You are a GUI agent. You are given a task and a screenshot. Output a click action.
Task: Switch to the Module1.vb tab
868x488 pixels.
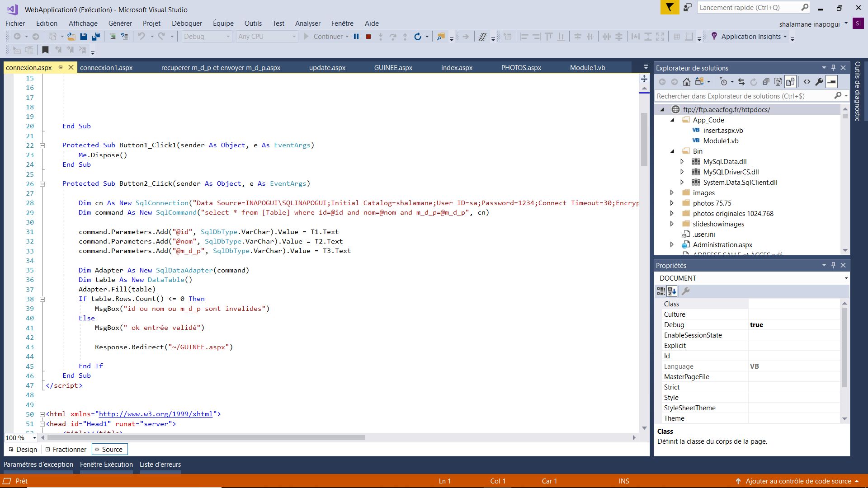pyautogui.click(x=587, y=68)
